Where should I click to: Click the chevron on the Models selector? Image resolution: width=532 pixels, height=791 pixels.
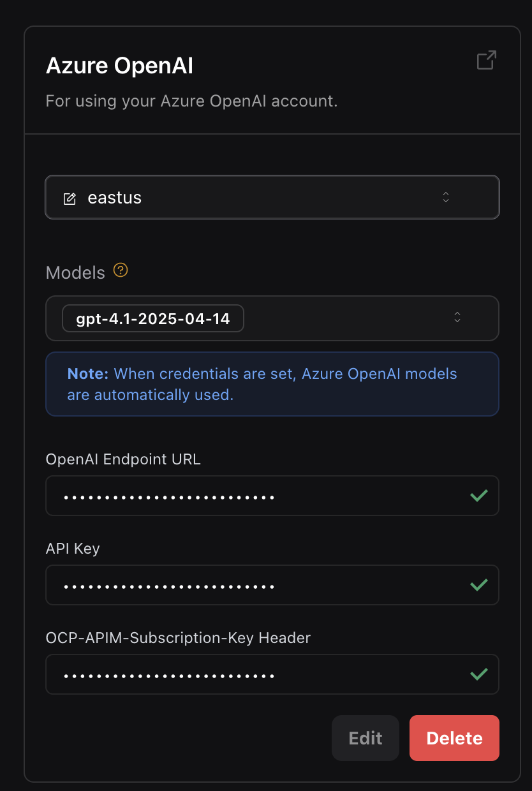[457, 318]
